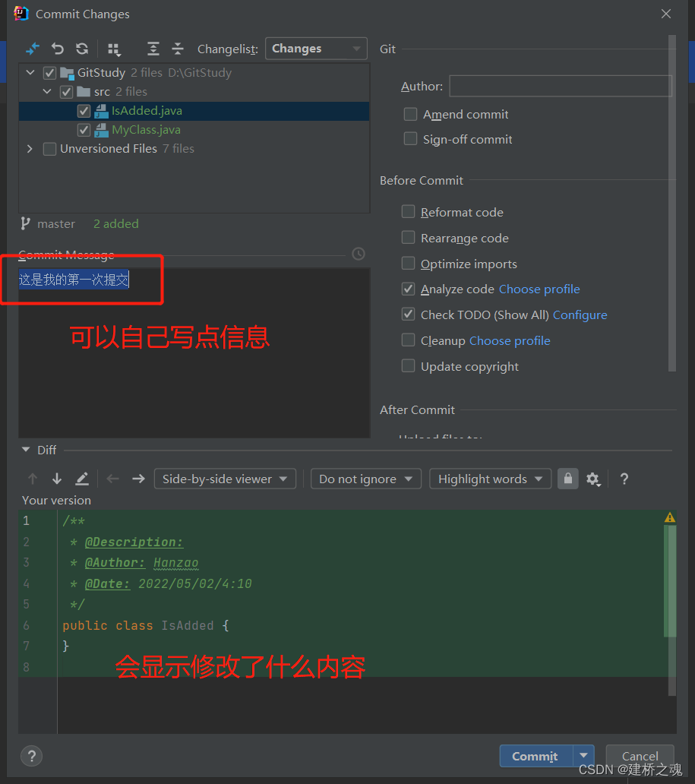Open the Commit button dropdown arrow
The height and width of the screenshot is (784, 695).
(583, 756)
